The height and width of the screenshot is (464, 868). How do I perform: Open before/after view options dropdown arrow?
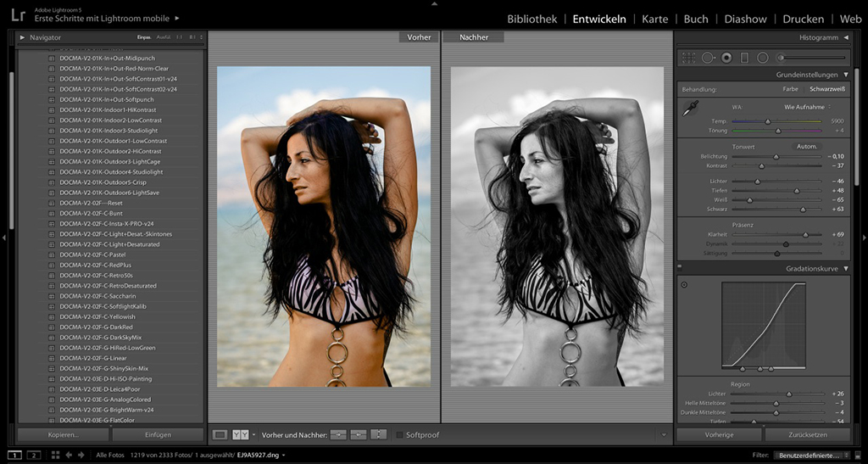point(253,435)
